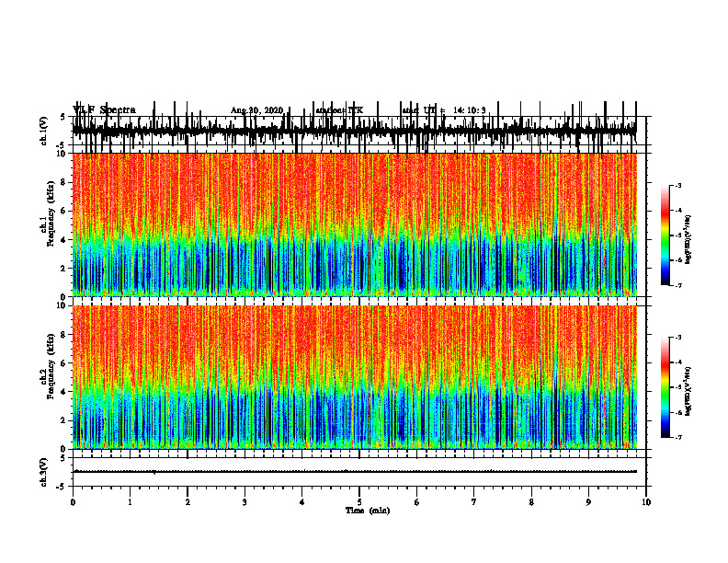The image size is (728, 563).
Task: Click the 'Time (min)' x-axis label
Action: 368,511
